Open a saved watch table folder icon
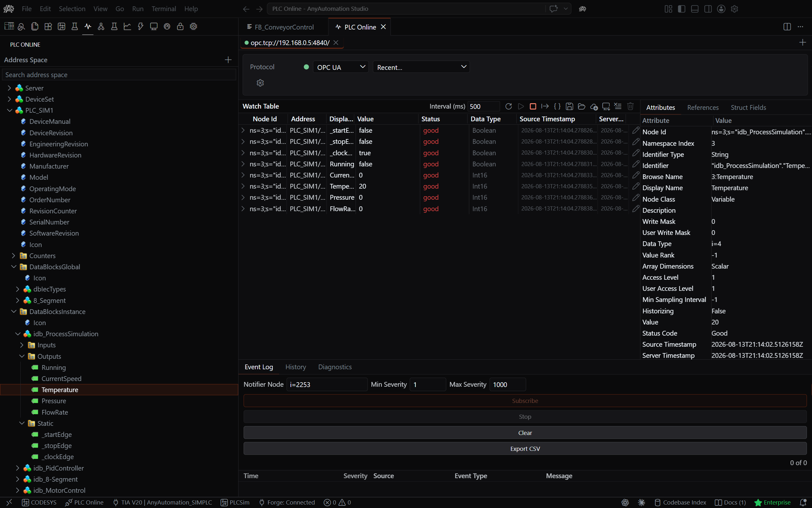This screenshot has width=812, height=508. point(581,106)
